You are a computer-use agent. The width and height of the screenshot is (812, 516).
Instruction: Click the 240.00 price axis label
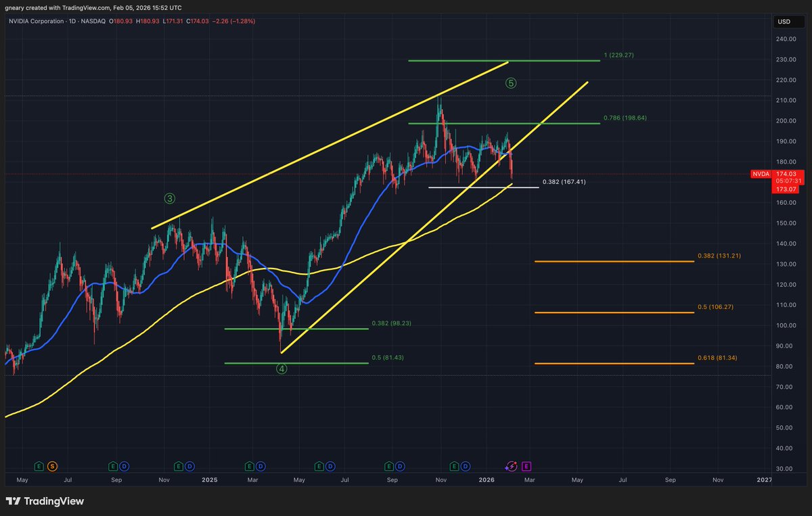tap(787, 39)
